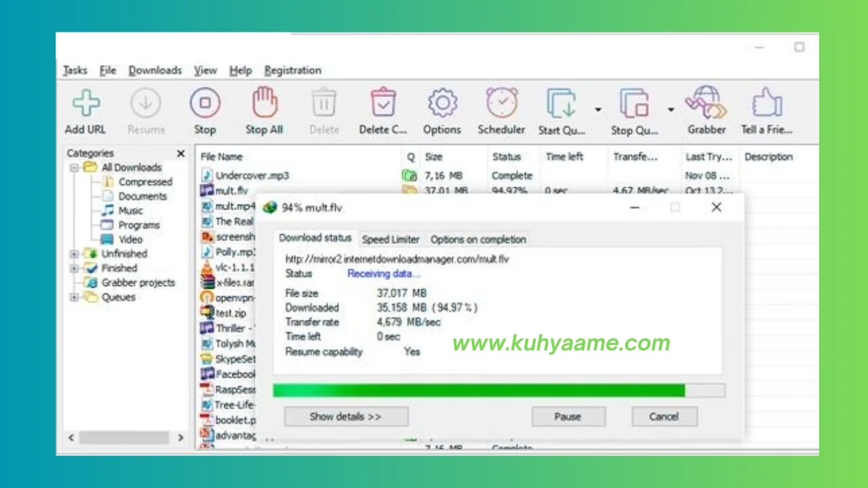Select the Music category
The height and width of the screenshot is (488, 868).
[x=131, y=211]
